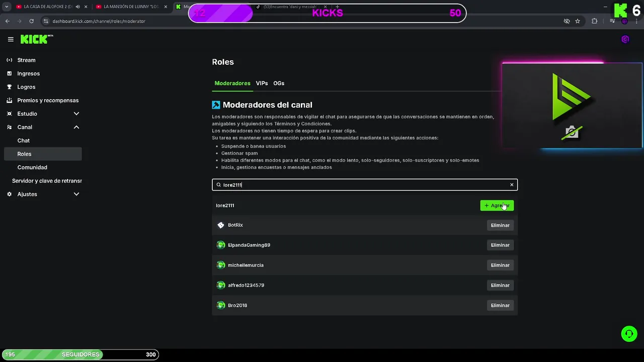
Task: Open the tab search dropdown
Action: (7, 7)
